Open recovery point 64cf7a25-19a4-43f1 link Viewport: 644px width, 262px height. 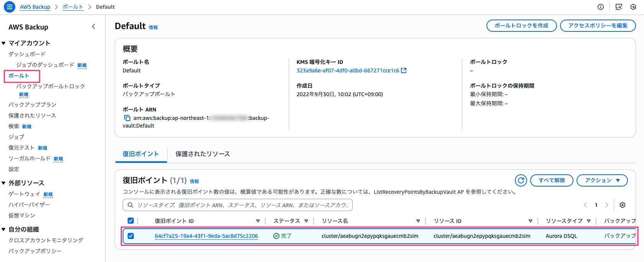pos(206,236)
